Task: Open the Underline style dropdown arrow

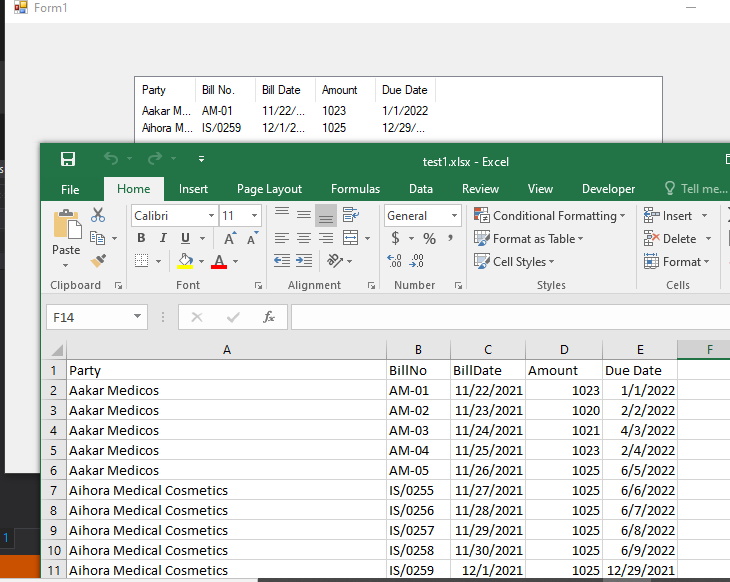Action: (203, 238)
